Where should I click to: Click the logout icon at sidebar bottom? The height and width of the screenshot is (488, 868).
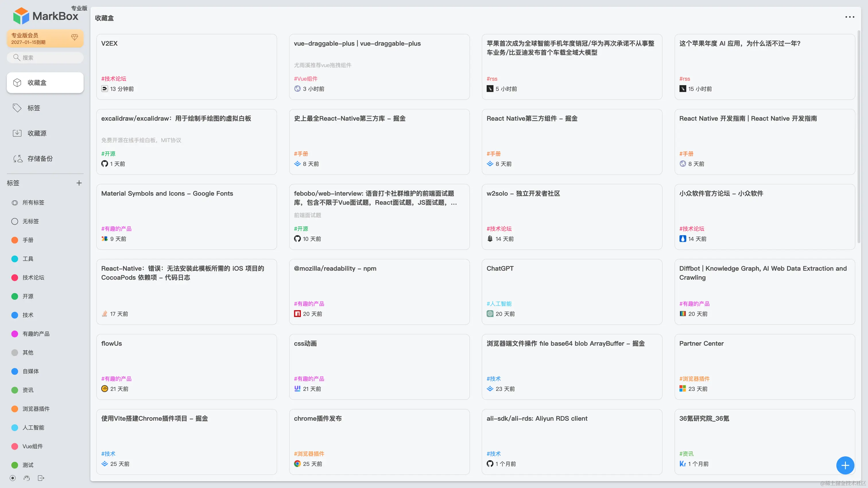[x=41, y=478]
